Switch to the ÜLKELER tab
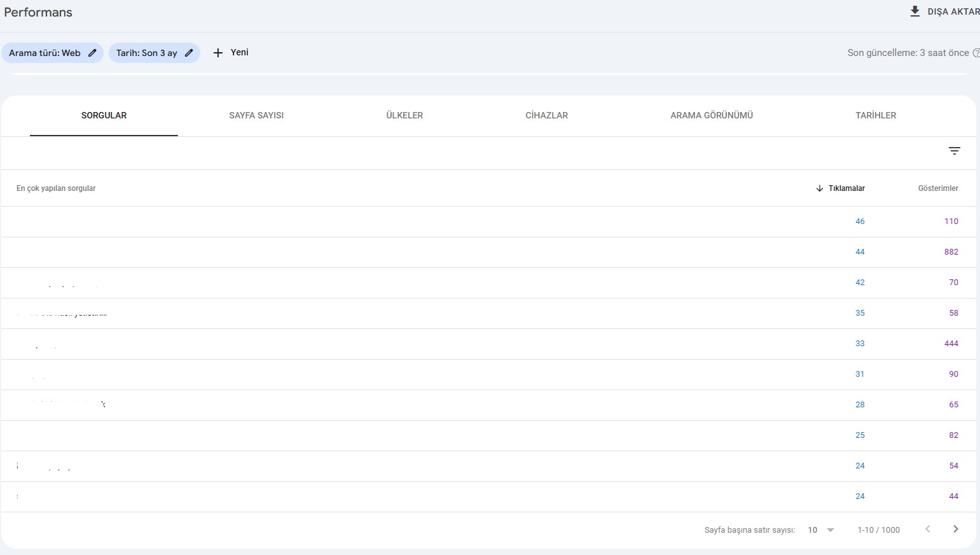 404,115
